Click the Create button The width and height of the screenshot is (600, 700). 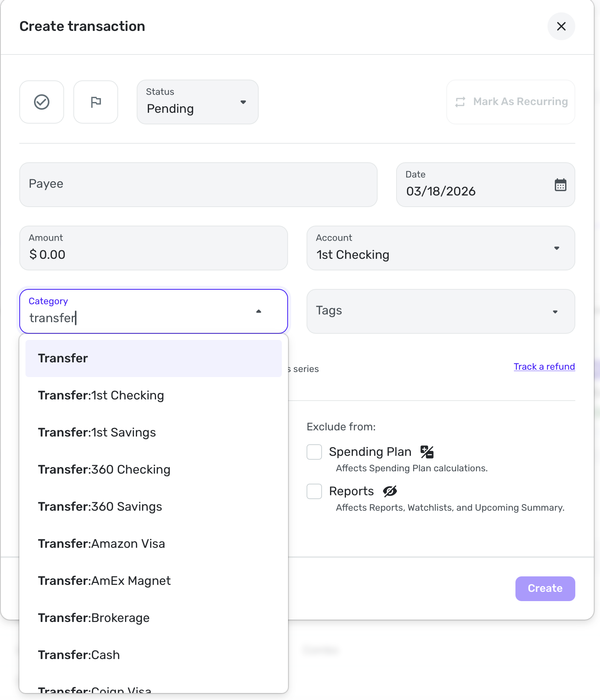pos(545,588)
